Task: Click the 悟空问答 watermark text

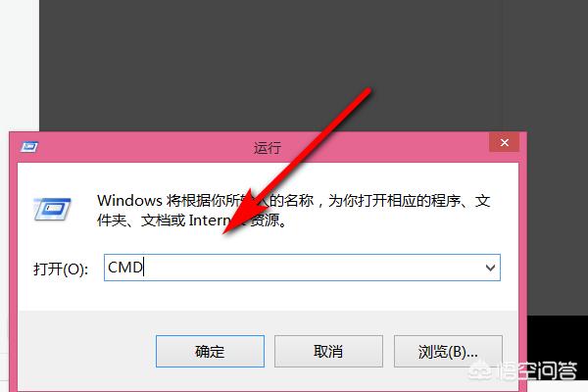Action: point(536,371)
